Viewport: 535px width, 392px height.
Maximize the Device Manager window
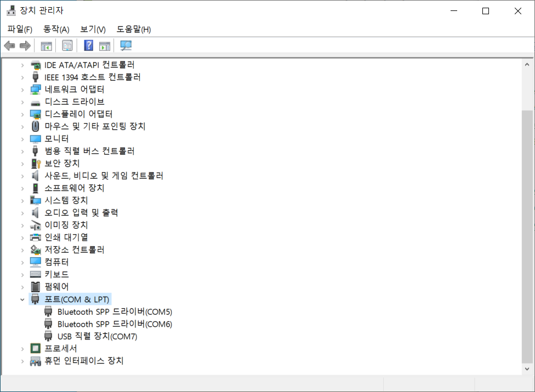click(486, 11)
